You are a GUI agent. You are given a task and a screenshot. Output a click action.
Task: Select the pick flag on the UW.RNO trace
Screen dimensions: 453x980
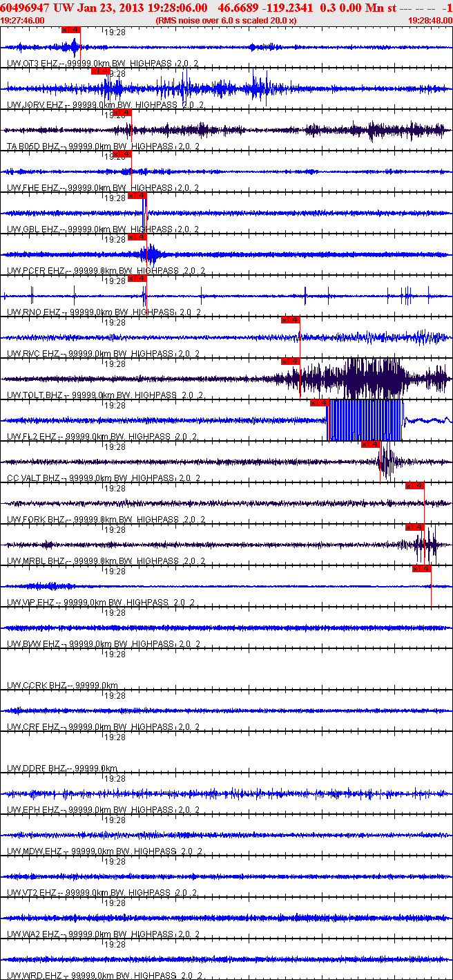tap(137, 279)
